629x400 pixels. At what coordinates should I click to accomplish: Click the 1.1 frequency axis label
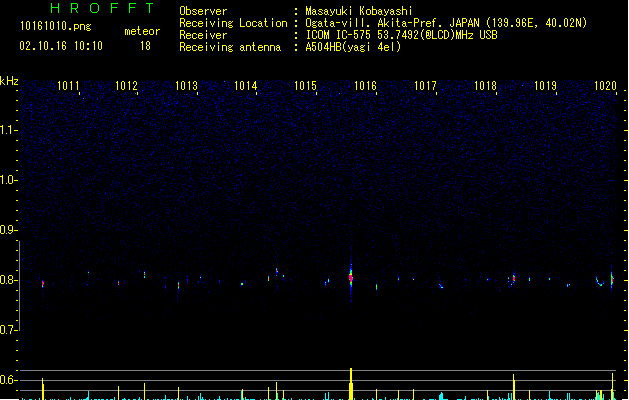pyautogui.click(x=8, y=130)
